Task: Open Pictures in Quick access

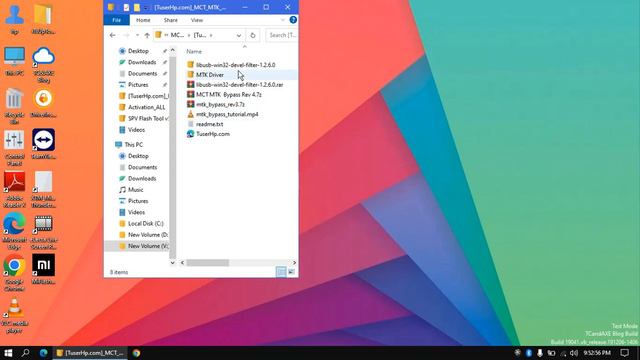Action: (138, 84)
